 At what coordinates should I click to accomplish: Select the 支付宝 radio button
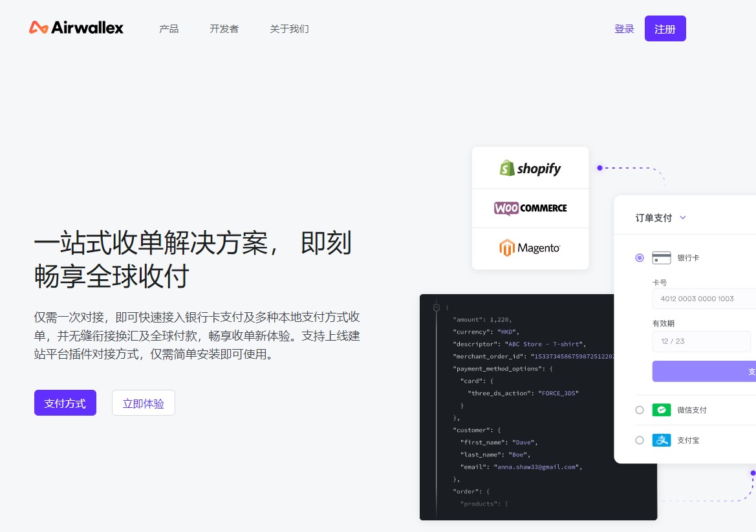[640, 440]
